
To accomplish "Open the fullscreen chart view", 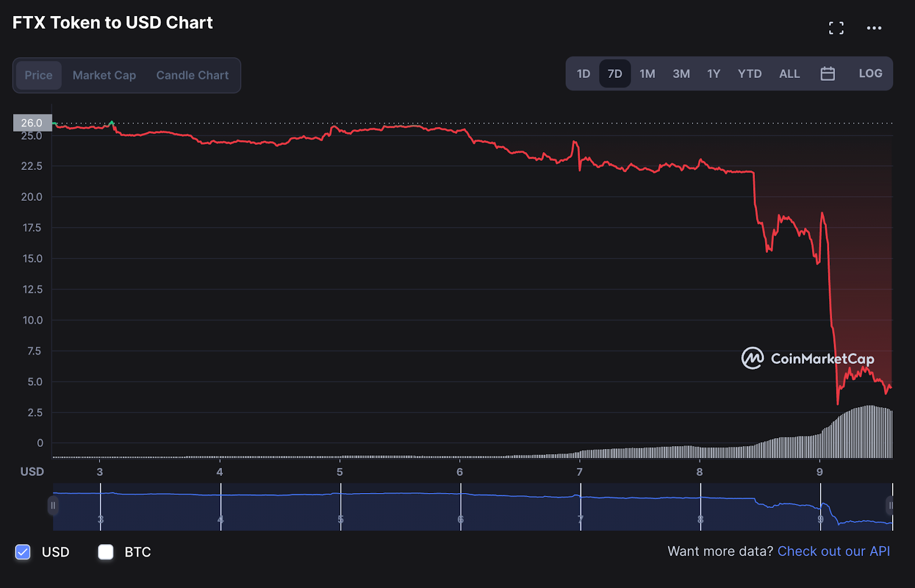I will pos(836,28).
